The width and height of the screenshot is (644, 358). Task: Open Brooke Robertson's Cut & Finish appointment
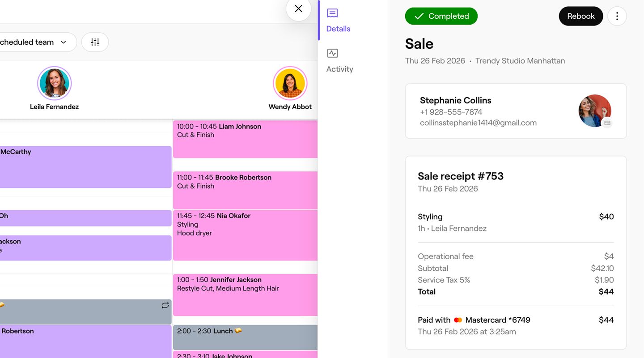[x=245, y=190]
